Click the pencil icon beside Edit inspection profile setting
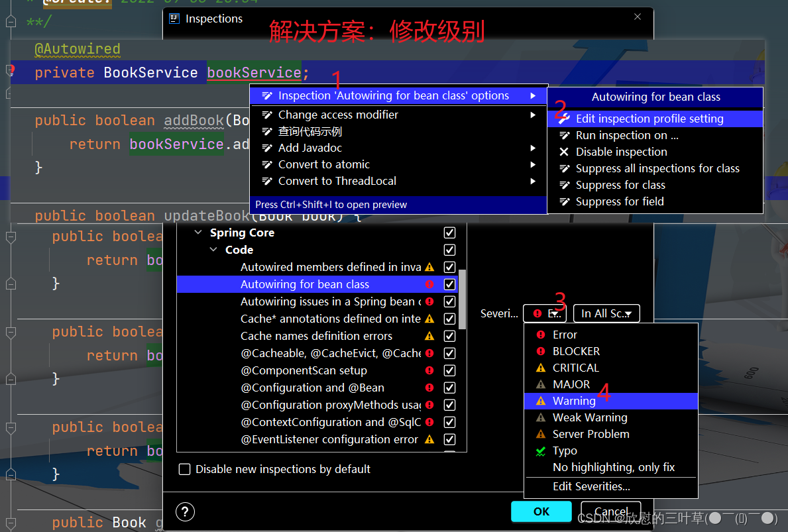788x532 pixels. tap(565, 119)
